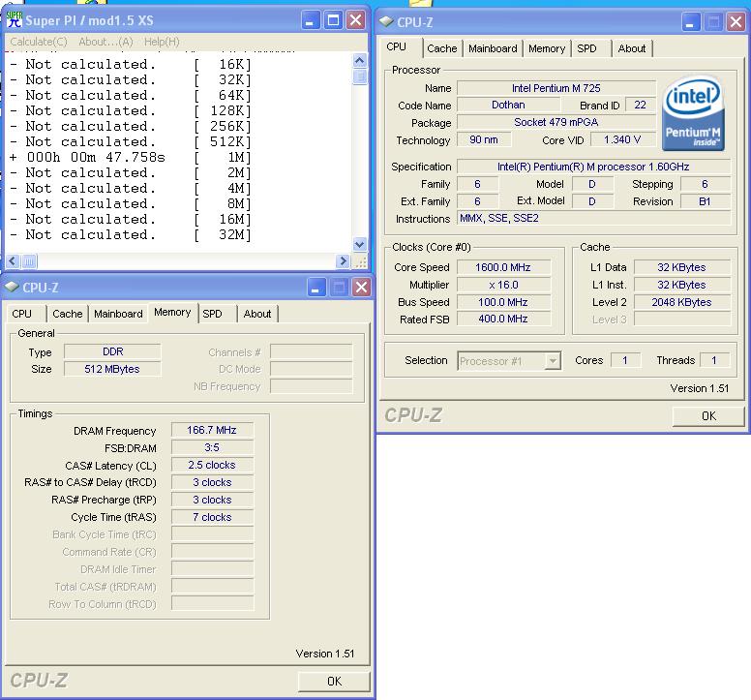751x700 pixels.
Task: Click the Core Speed value 1600.0 MHz
Action: pos(503,267)
